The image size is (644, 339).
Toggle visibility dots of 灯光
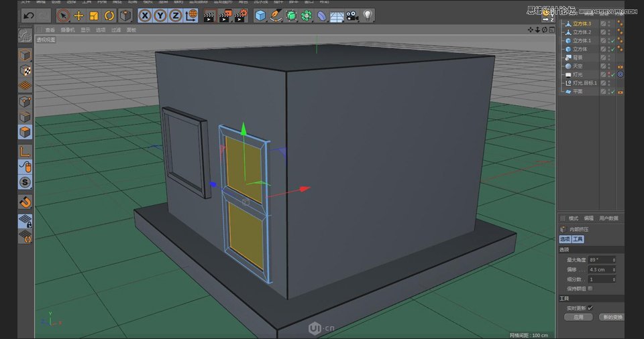point(608,74)
